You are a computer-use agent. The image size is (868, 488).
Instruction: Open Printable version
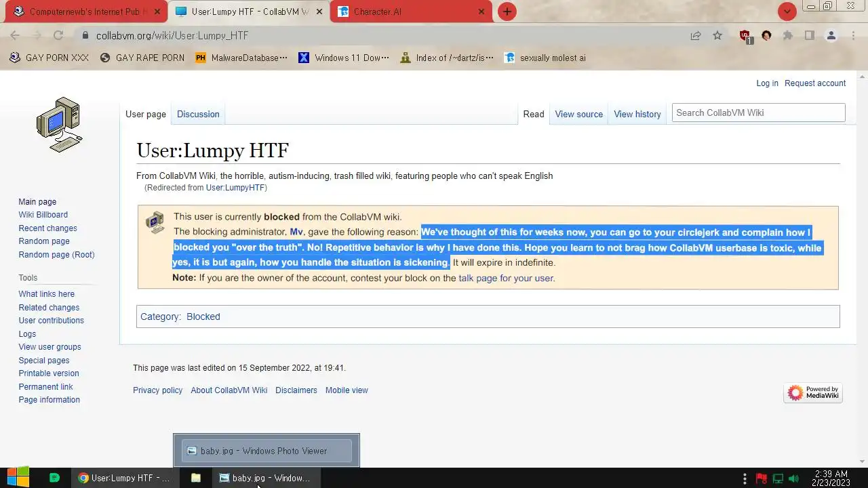[x=48, y=373]
